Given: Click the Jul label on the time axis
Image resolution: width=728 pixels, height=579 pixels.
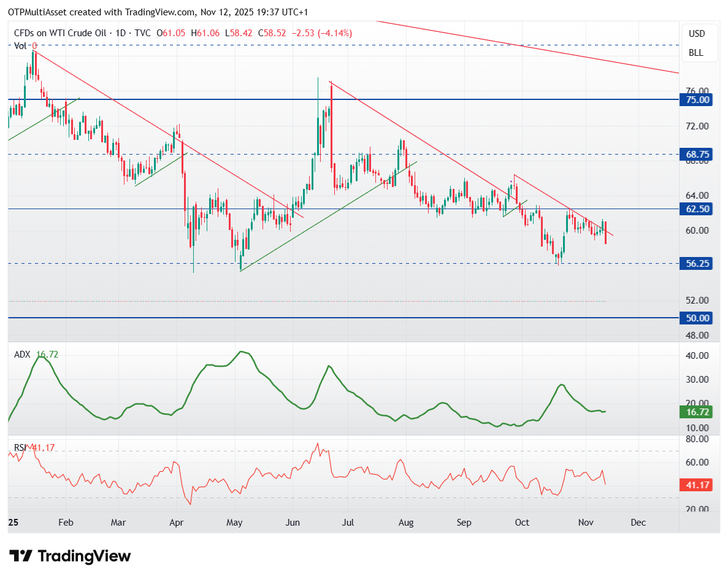Looking at the screenshot, I should 348,523.
